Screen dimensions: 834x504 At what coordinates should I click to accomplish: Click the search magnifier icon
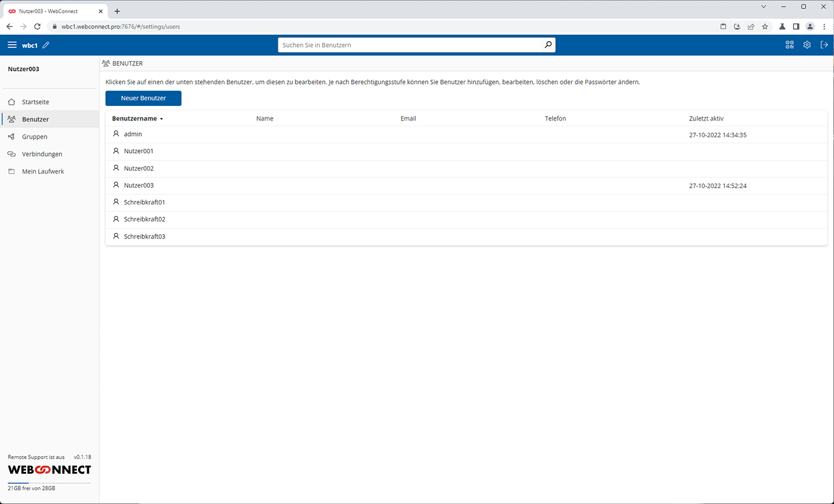548,44
